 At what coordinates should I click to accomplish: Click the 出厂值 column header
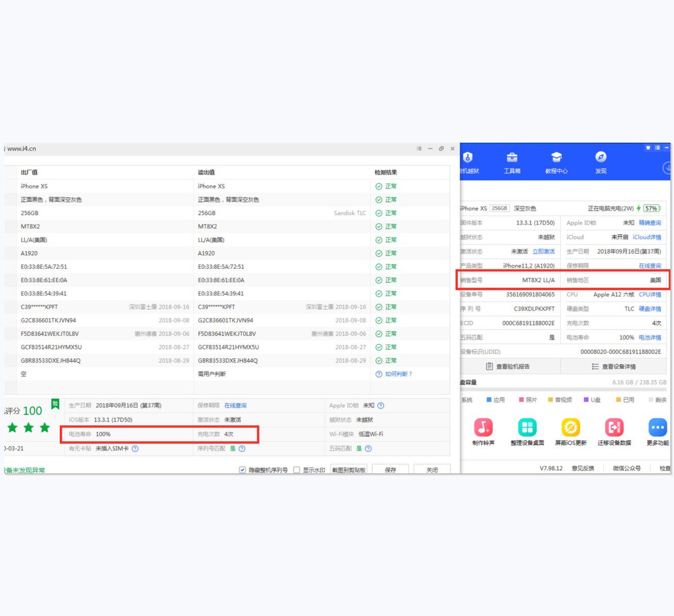[29, 173]
